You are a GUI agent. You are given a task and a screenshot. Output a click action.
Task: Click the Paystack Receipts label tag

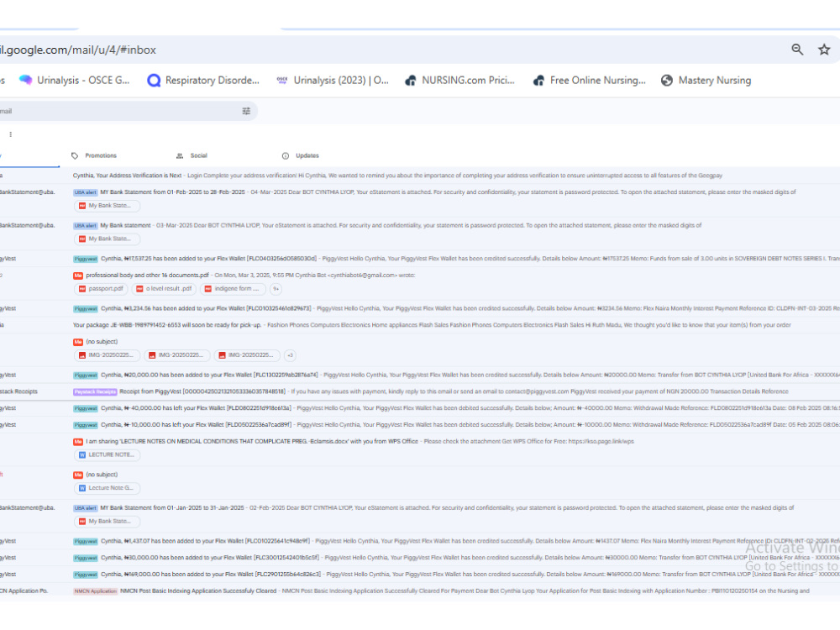[96, 391]
